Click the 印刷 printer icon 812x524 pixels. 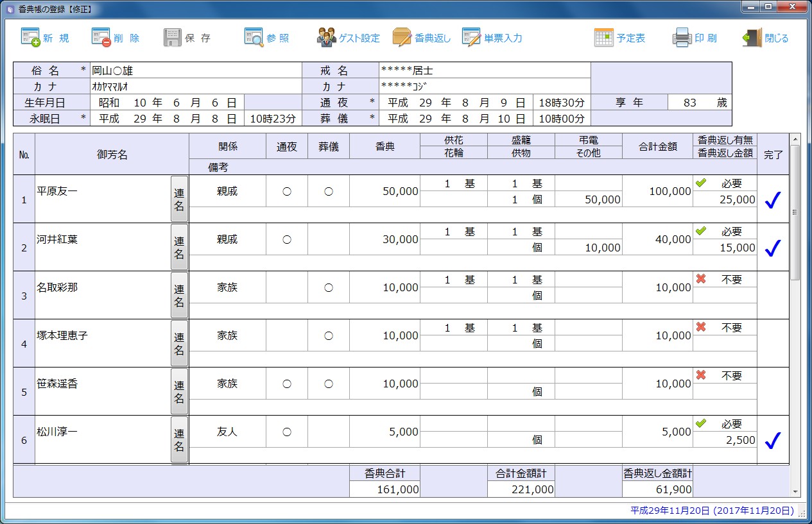click(682, 38)
